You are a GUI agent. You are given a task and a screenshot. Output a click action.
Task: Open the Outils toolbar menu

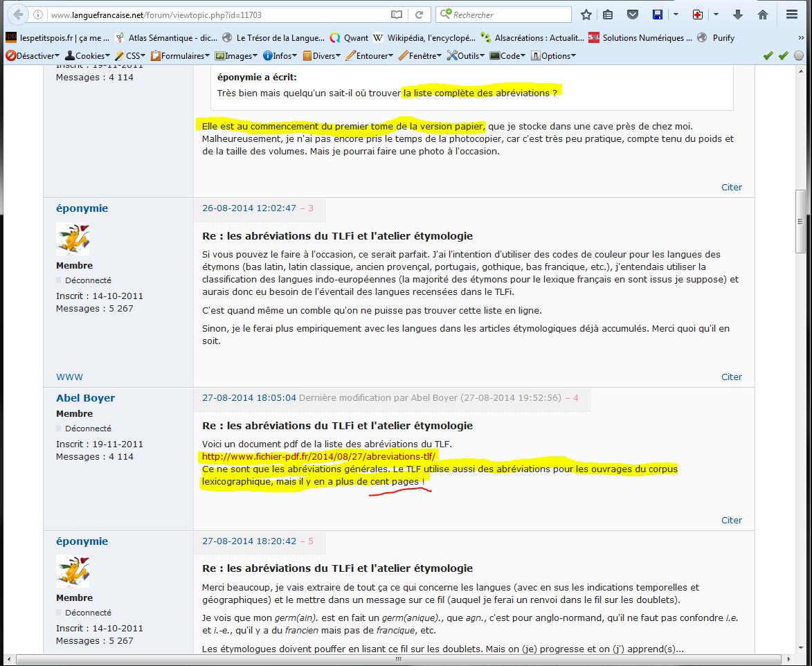pos(467,56)
